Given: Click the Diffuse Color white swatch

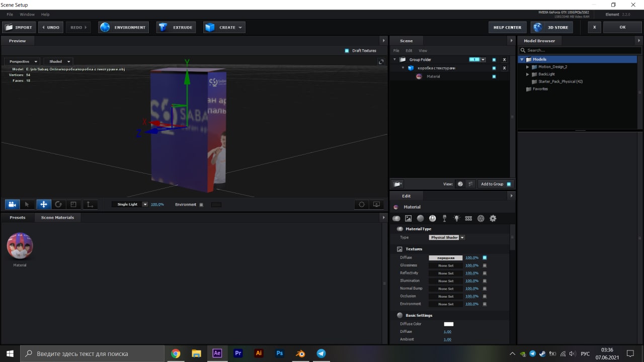Looking at the screenshot, I should (448, 324).
